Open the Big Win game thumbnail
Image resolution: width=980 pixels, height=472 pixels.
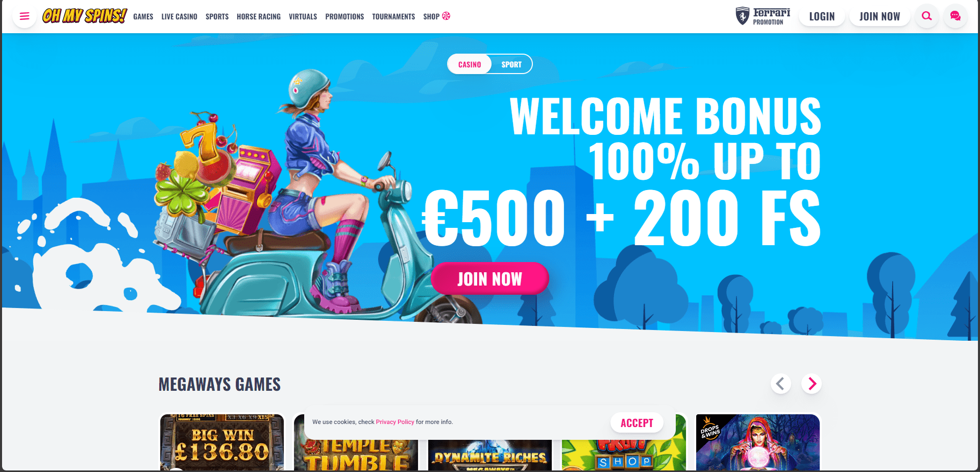click(222, 442)
